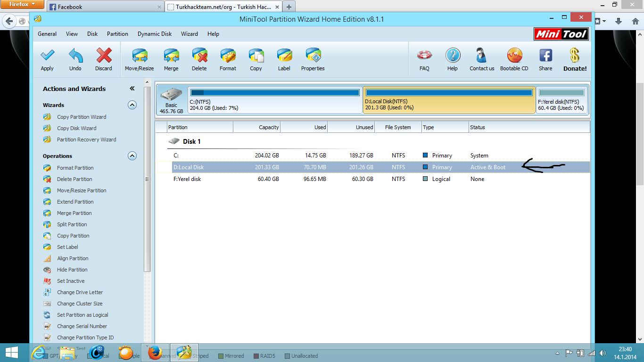The height and width of the screenshot is (362, 644).
Task: Select the Move/Resize toolbar icon
Action: 140,56
